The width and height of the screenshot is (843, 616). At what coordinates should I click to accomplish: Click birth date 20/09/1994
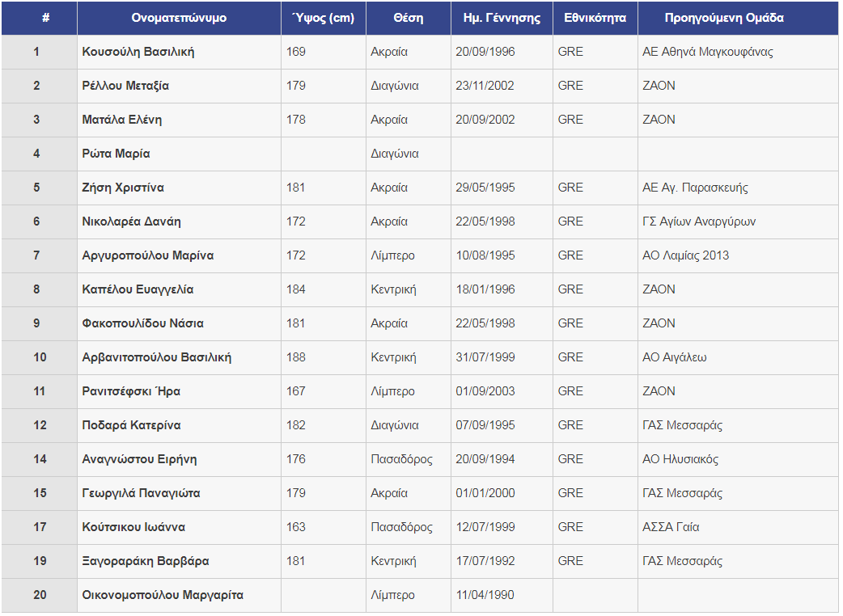coord(485,459)
